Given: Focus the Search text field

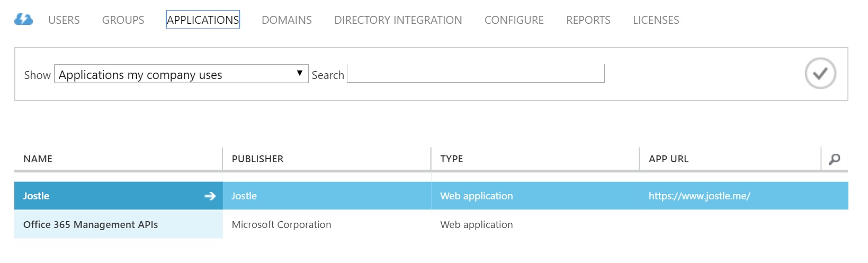Looking at the screenshot, I should [476, 74].
